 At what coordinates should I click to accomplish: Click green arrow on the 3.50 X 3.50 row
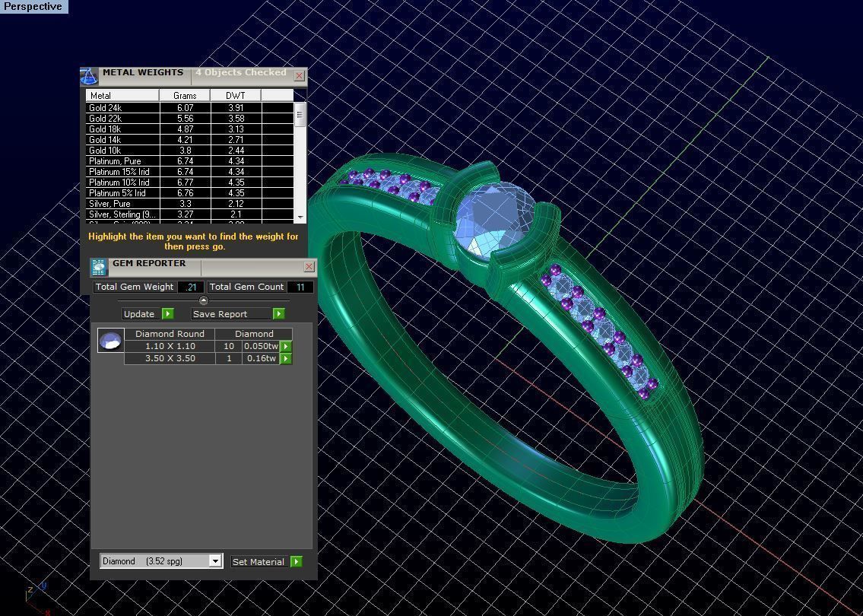pos(286,358)
